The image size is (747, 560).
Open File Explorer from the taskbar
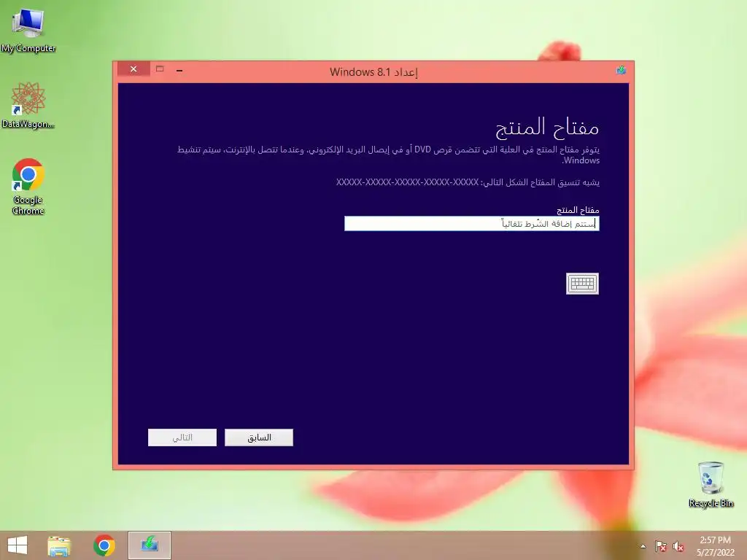[59, 545]
